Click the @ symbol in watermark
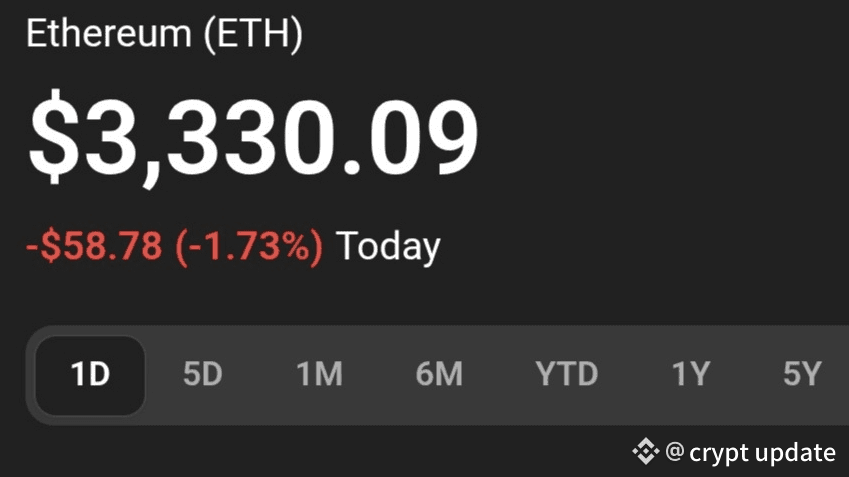The height and width of the screenshot is (477, 849). click(x=675, y=452)
